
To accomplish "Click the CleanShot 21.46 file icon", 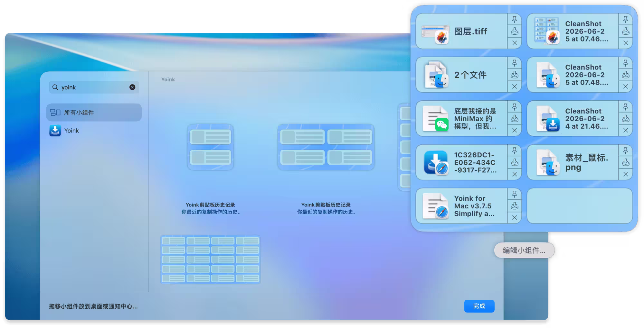I will click(x=548, y=119).
